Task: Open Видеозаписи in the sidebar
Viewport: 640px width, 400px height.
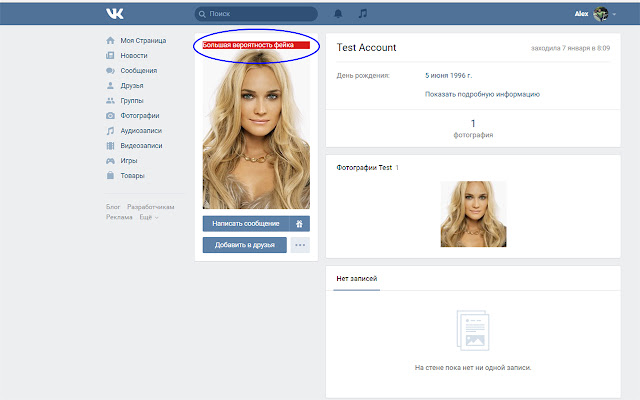Action: (x=141, y=146)
